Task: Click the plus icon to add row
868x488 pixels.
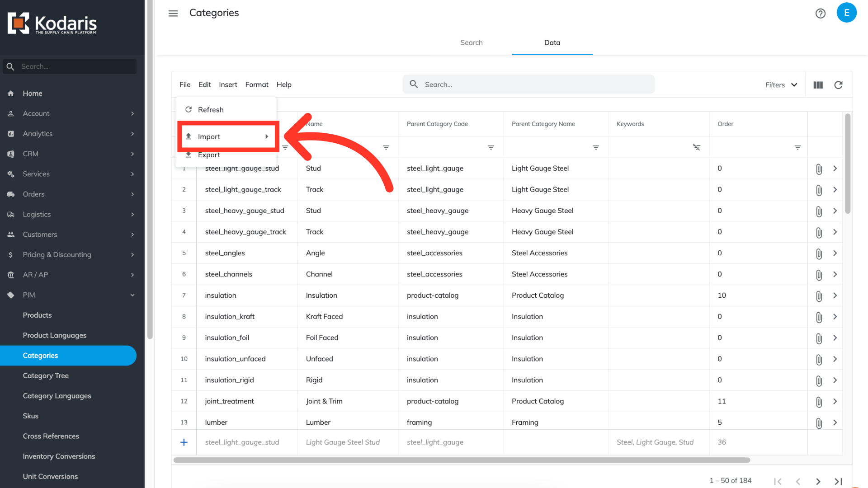Action: pos(184,442)
